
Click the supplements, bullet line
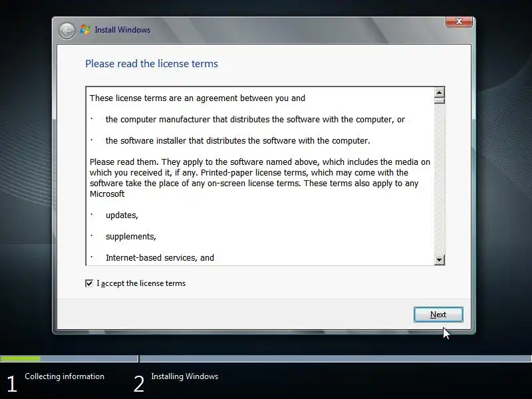(130, 237)
